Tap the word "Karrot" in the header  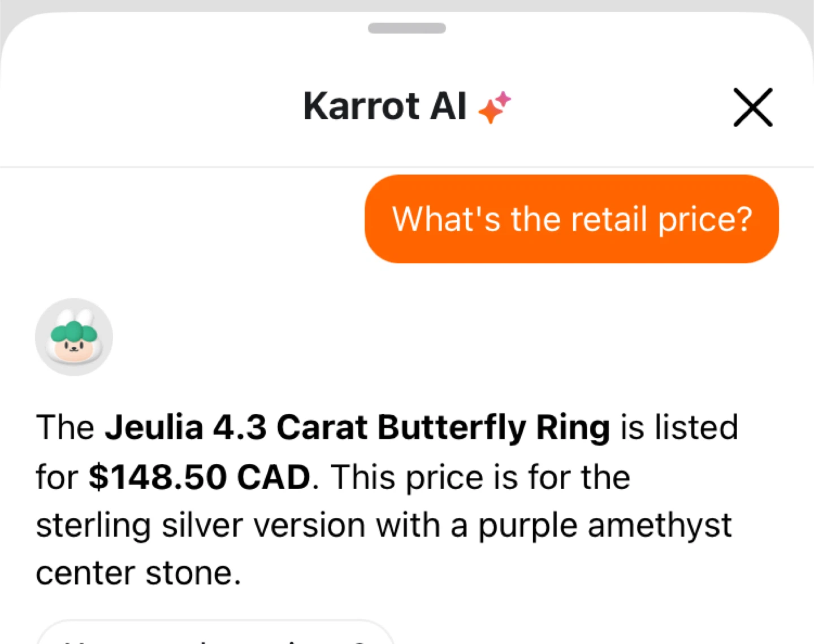(x=361, y=106)
